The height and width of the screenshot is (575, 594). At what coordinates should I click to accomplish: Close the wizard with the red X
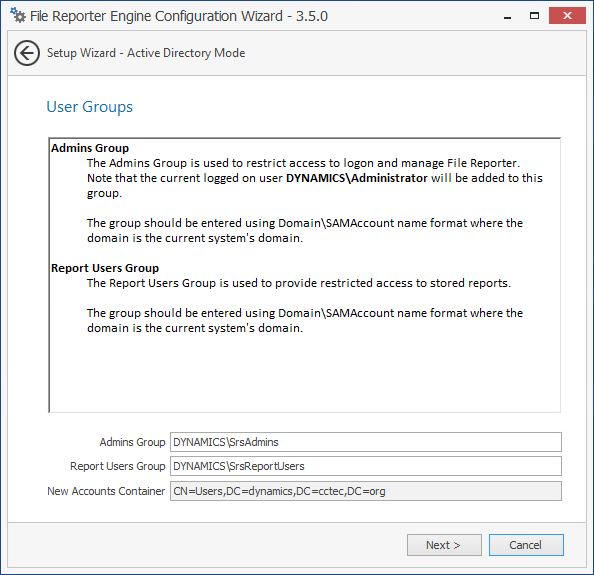(567, 16)
